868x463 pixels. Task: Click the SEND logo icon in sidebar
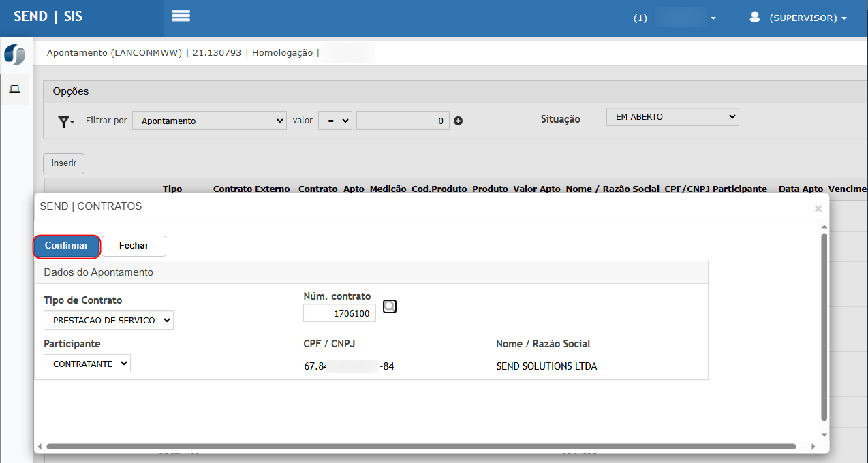click(x=14, y=54)
